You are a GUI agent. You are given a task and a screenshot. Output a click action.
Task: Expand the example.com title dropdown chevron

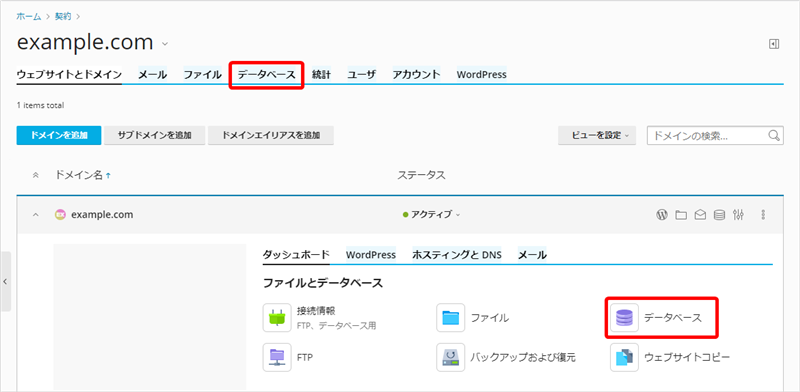pos(165,44)
